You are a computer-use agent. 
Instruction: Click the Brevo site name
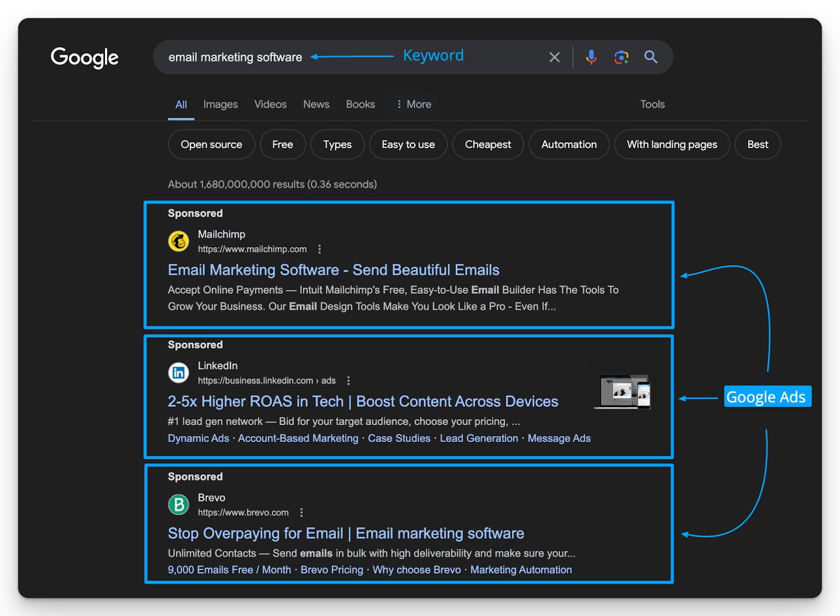pyautogui.click(x=212, y=497)
